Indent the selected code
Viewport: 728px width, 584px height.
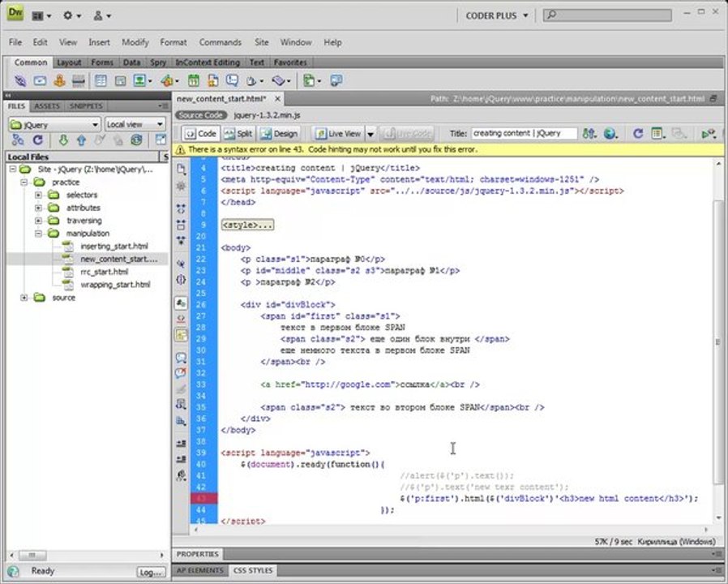[x=181, y=444]
